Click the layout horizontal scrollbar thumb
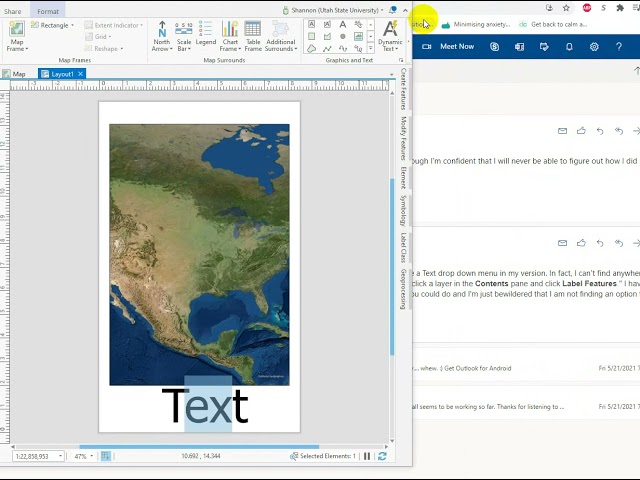The height and width of the screenshot is (480, 640). click(x=199, y=447)
